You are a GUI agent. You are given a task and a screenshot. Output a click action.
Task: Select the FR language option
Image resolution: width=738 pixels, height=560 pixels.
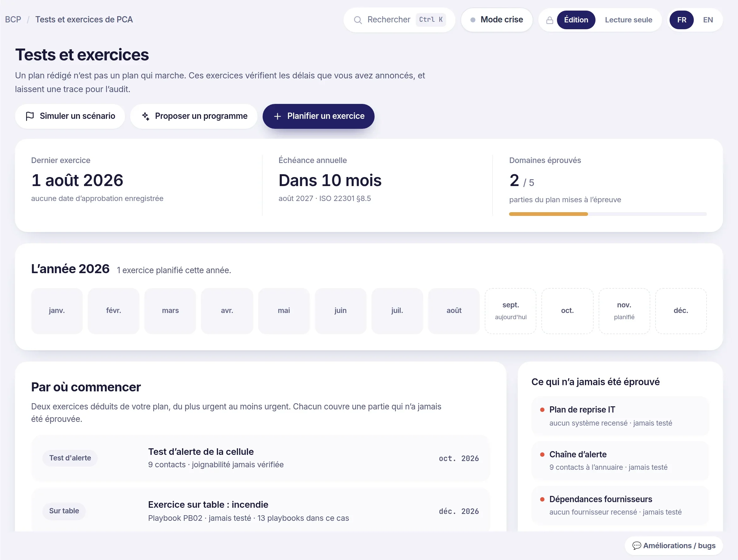(x=682, y=20)
